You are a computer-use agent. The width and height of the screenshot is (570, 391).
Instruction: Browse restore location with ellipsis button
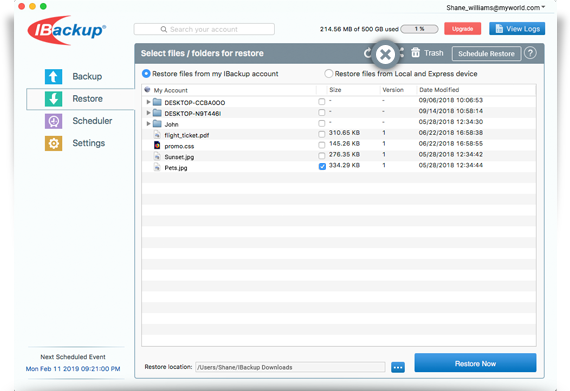pos(398,367)
